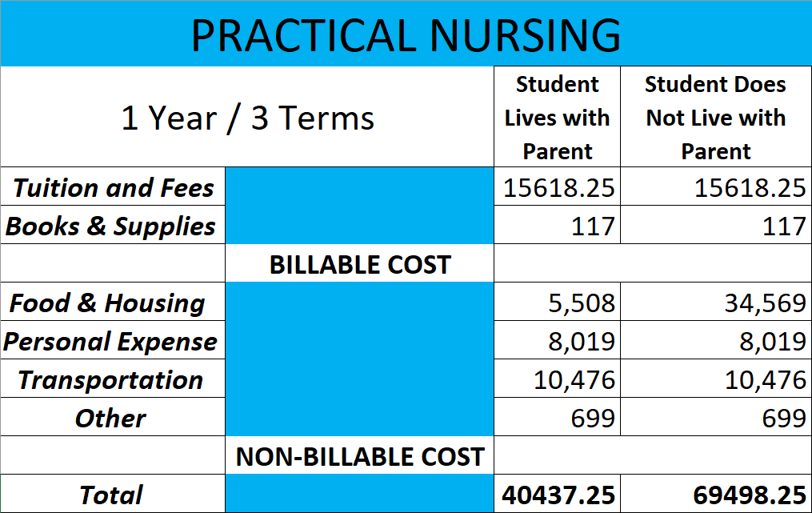Screen dimensions: 812x513
Task: Click the Tuition and Fees row label
Action: (113, 186)
